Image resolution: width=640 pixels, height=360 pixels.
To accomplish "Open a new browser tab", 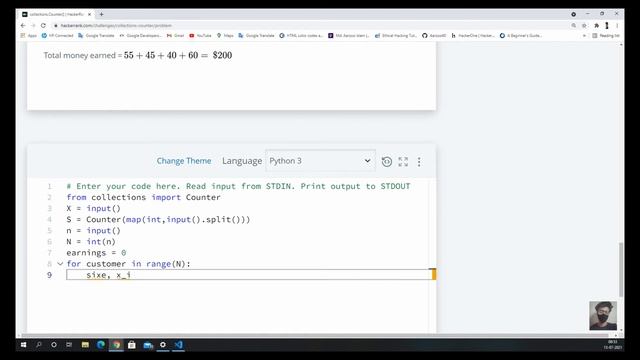I will click(x=101, y=14).
